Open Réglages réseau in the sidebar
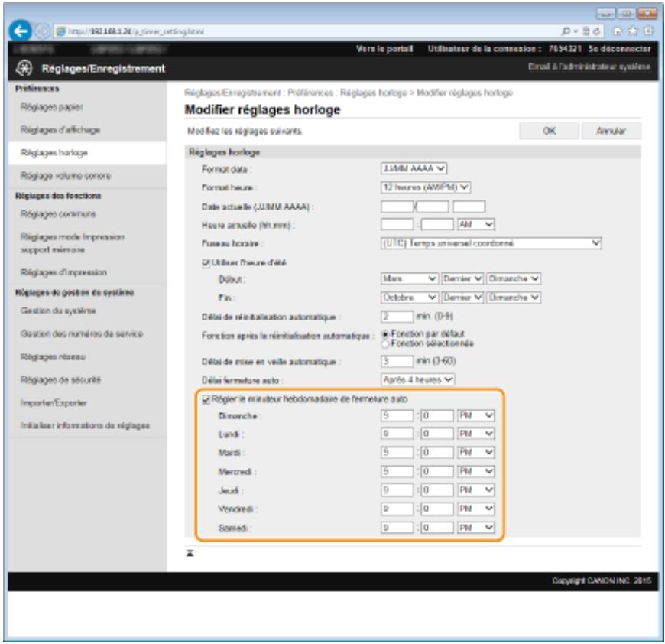The height and width of the screenshot is (644, 665). pyautogui.click(x=53, y=356)
